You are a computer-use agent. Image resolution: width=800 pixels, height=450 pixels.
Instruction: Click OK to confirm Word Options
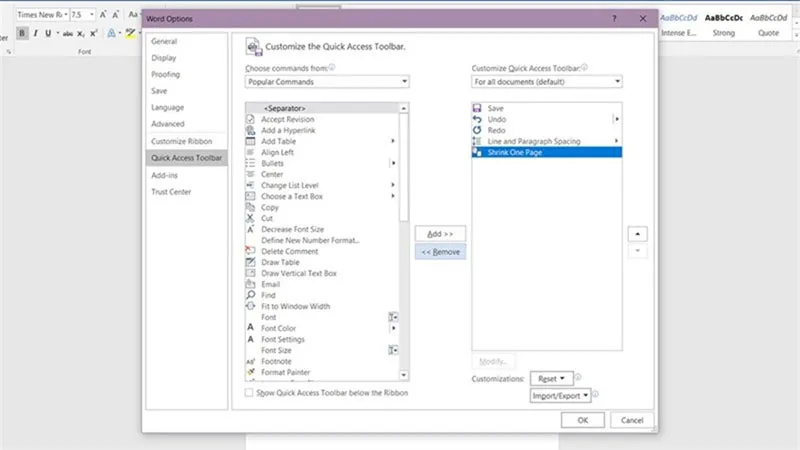point(583,420)
